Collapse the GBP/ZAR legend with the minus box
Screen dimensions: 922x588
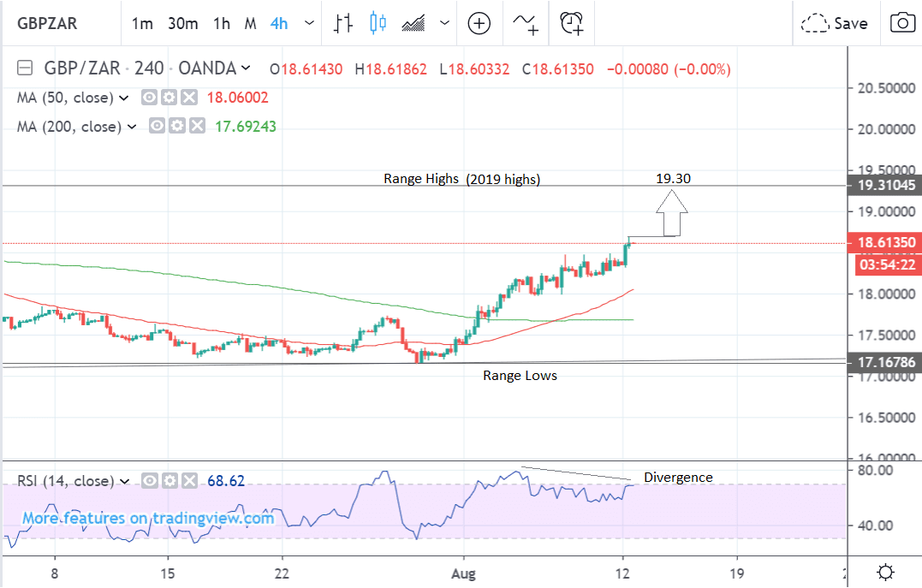tap(25, 68)
